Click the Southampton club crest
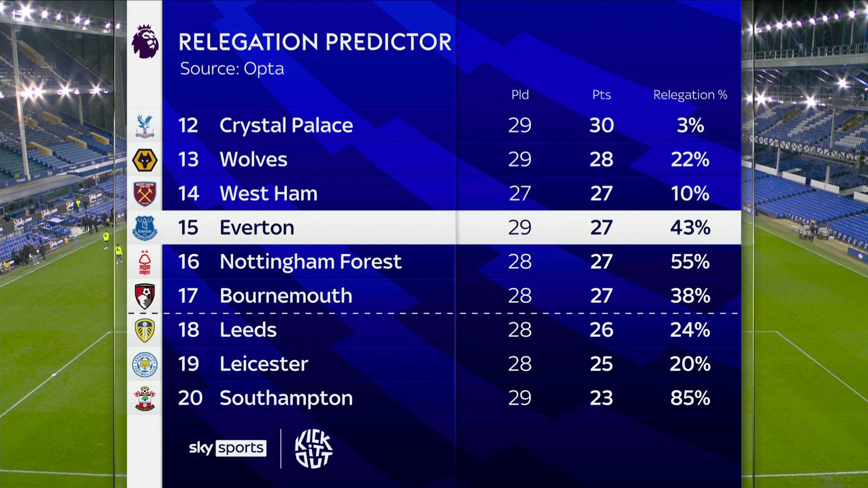 [145, 398]
